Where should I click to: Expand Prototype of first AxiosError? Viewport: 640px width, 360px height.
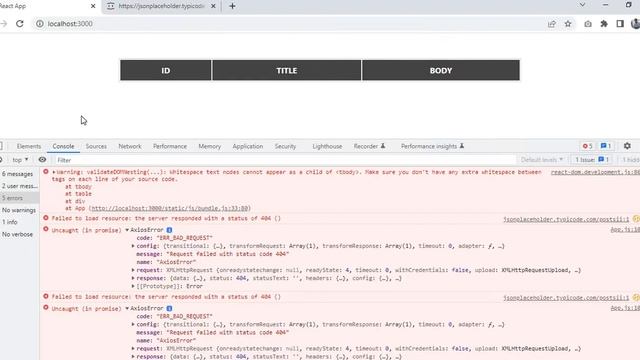tap(133, 287)
